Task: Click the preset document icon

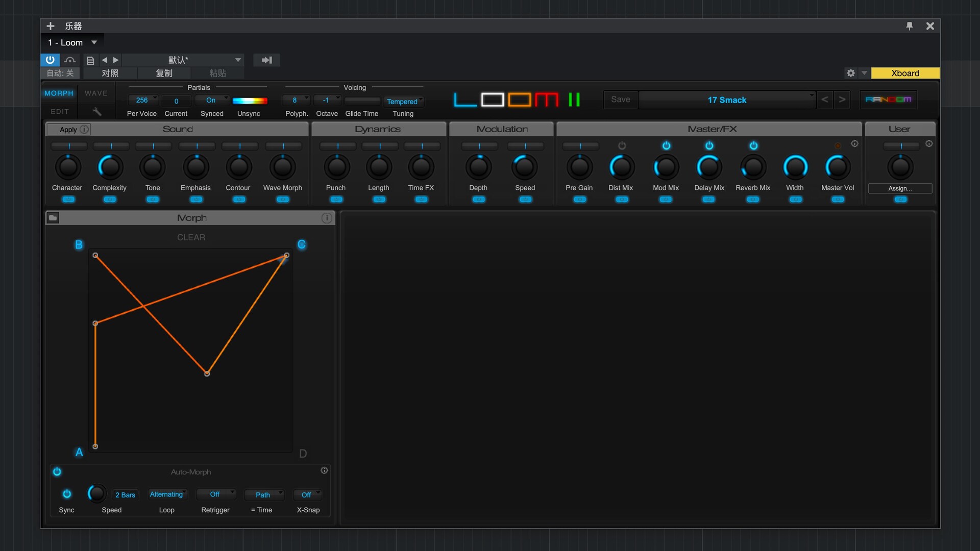Action: (90, 60)
